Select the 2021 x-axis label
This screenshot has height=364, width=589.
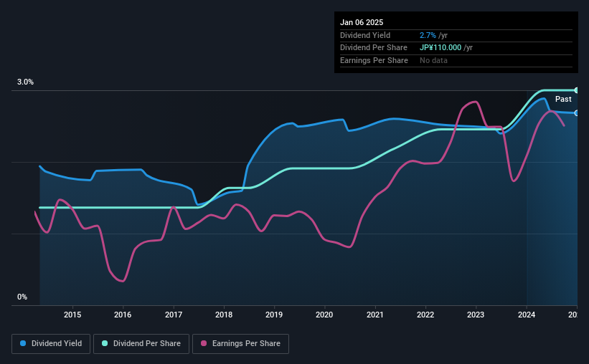[x=375, y=315]
